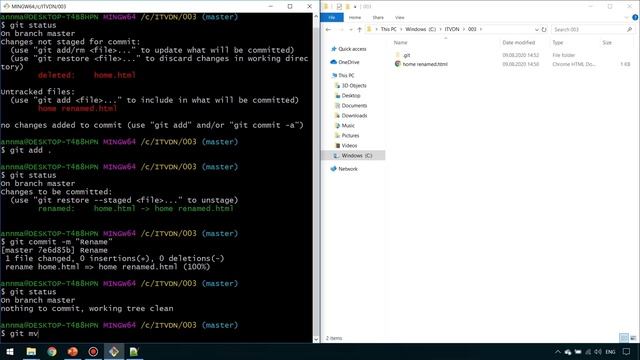Open File Explorer from taskbar
This screenshot has height=360, width=640.
31,351
